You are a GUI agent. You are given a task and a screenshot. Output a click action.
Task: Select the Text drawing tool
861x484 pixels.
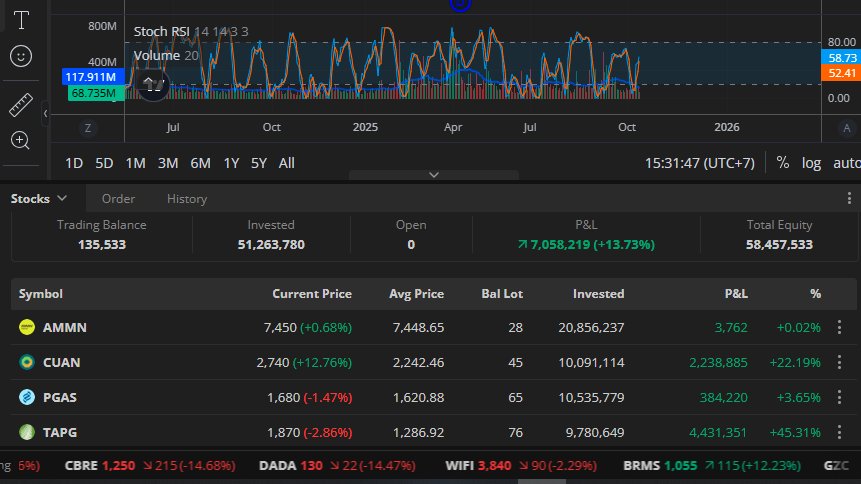tap(21, 20)
